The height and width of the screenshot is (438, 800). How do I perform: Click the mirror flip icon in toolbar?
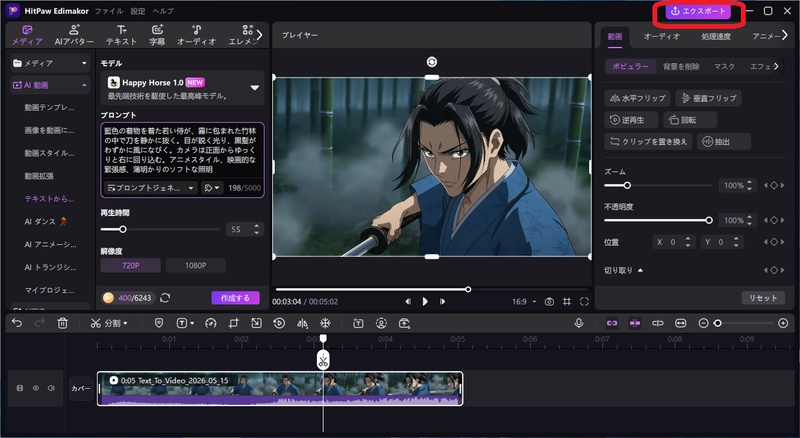pos(303,323)
